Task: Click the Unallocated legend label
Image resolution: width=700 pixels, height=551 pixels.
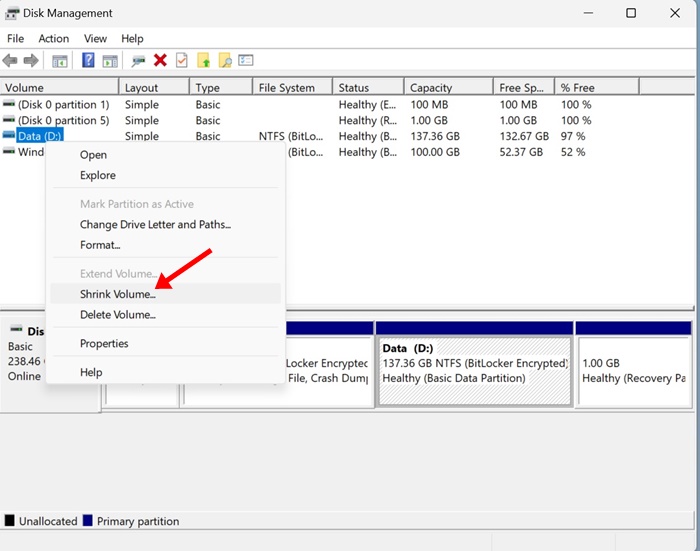Action: tap(48, 521)
